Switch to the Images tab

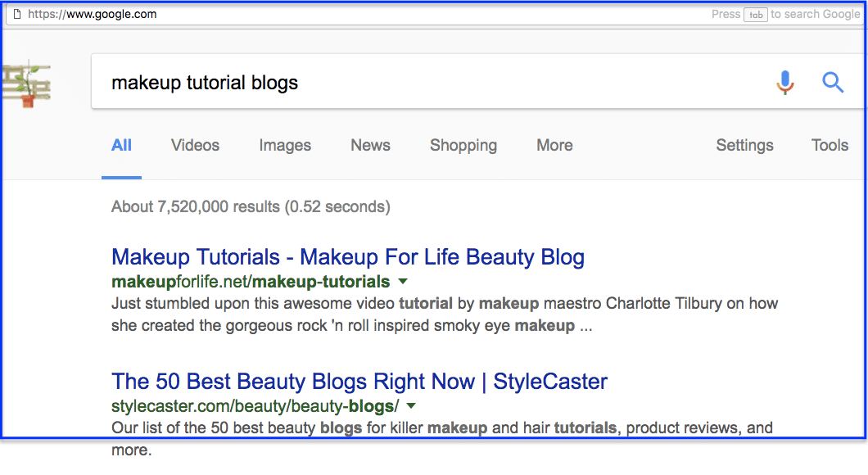pos(285,146)
